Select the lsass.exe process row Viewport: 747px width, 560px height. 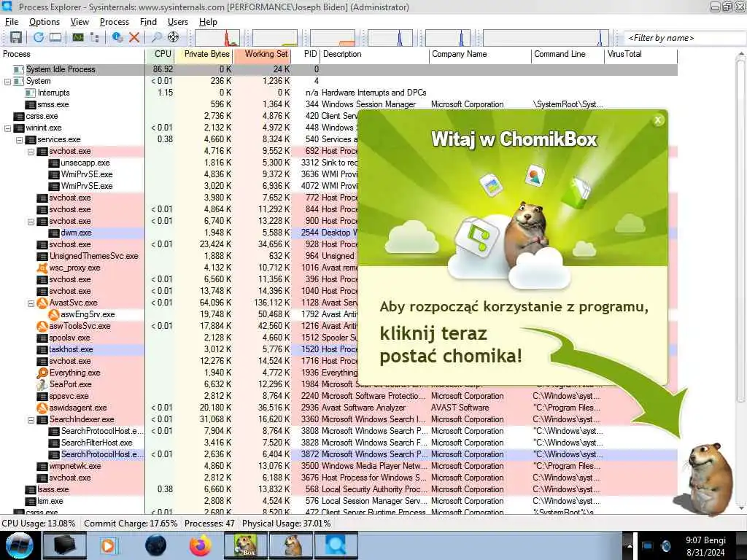point(338,489)
